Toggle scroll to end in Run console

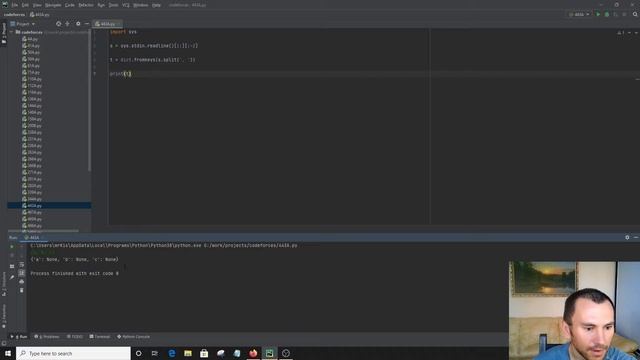[22, 273]
